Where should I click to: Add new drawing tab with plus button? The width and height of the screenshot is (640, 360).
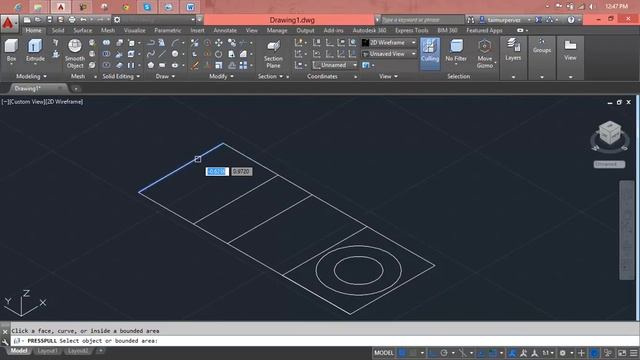point(76,88)
